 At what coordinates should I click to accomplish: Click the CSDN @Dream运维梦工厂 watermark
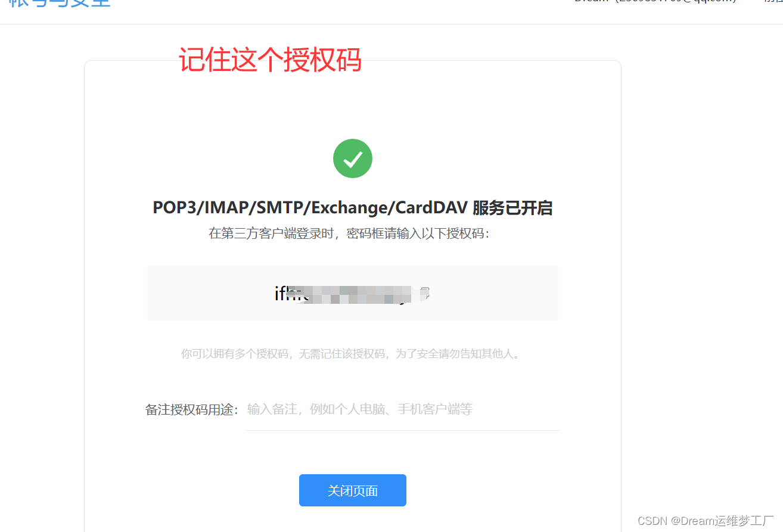(706, 521)
